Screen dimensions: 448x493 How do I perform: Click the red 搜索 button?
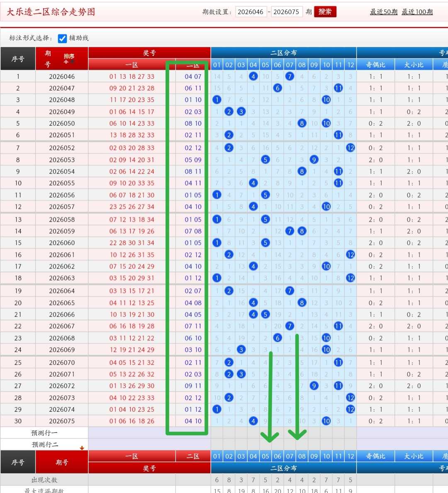click(325, 12)
